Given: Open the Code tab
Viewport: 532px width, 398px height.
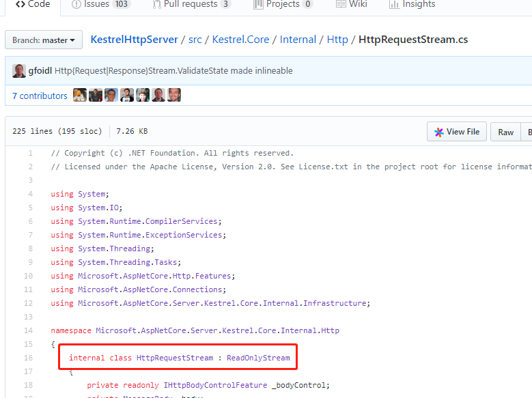Looking at the screenshot, I should [33, 4].
